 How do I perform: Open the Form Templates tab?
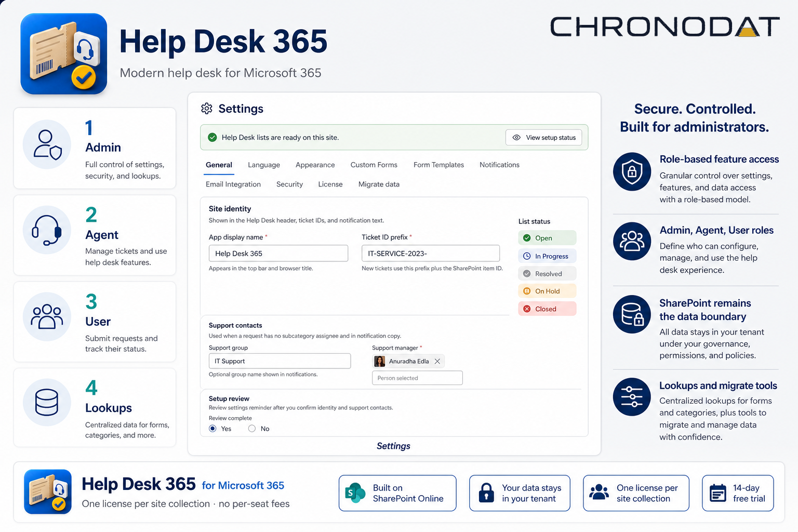pyautogui.click(x=439, y=165)
